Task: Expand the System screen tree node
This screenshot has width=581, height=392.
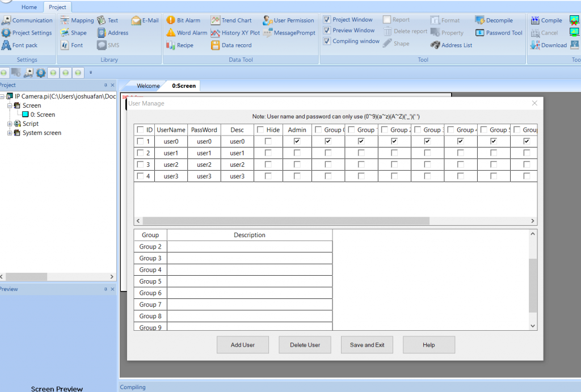Action: tap(10, 133)
